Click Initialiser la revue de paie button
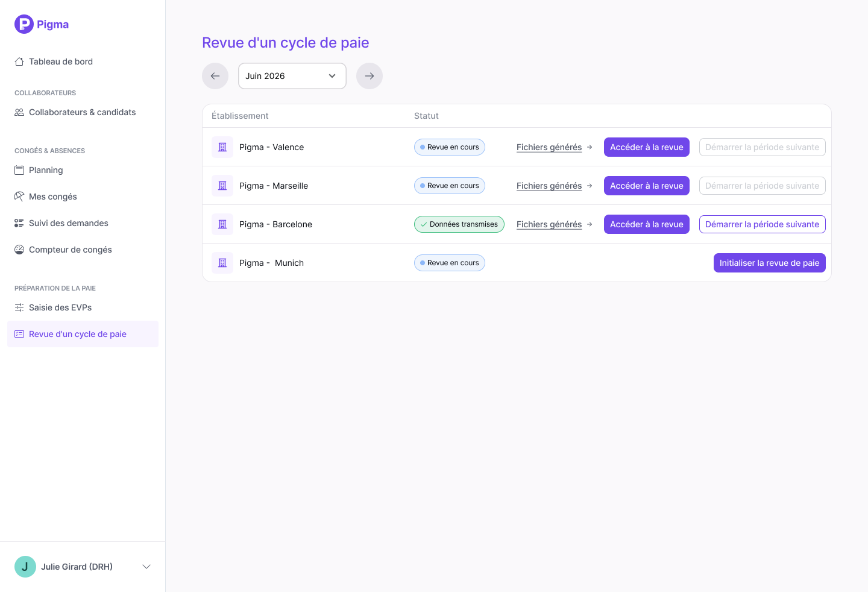 tap(770, 263)
